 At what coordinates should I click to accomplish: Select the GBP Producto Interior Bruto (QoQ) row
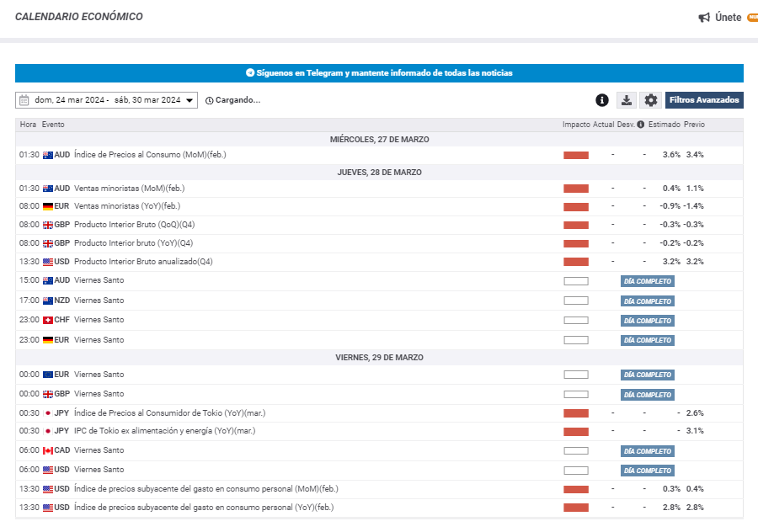click(x=135, y=225)
